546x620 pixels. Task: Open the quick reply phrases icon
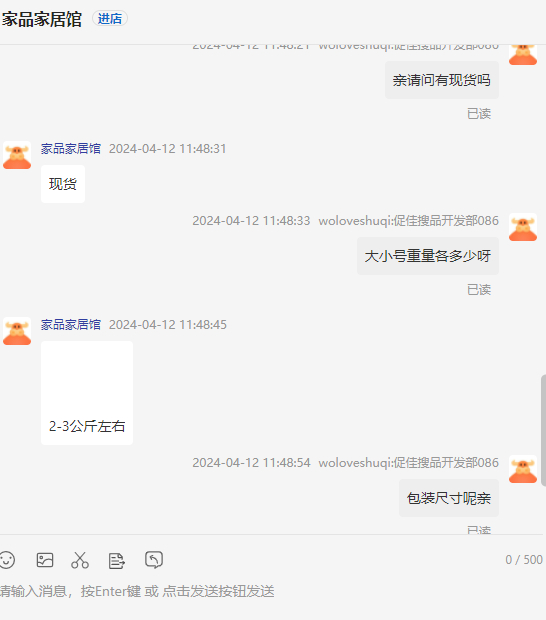click(x=117, y=560)
